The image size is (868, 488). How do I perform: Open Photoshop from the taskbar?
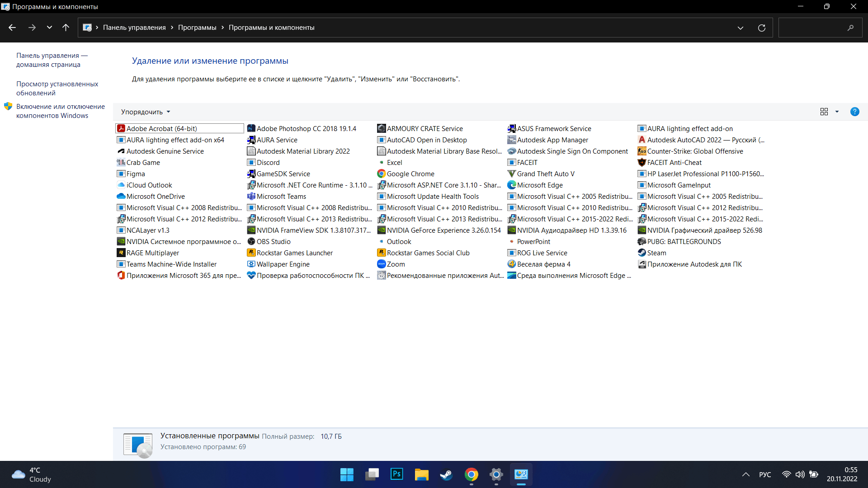396,474
